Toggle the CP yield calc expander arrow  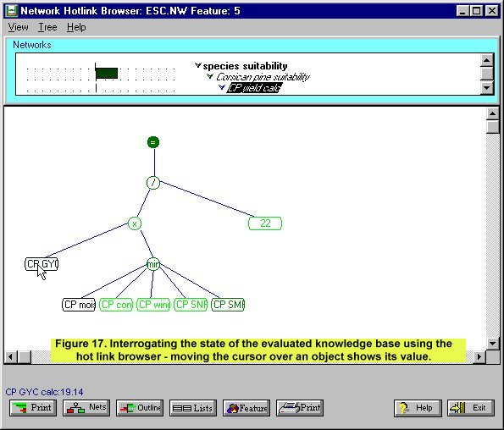(x=221, y=87)
